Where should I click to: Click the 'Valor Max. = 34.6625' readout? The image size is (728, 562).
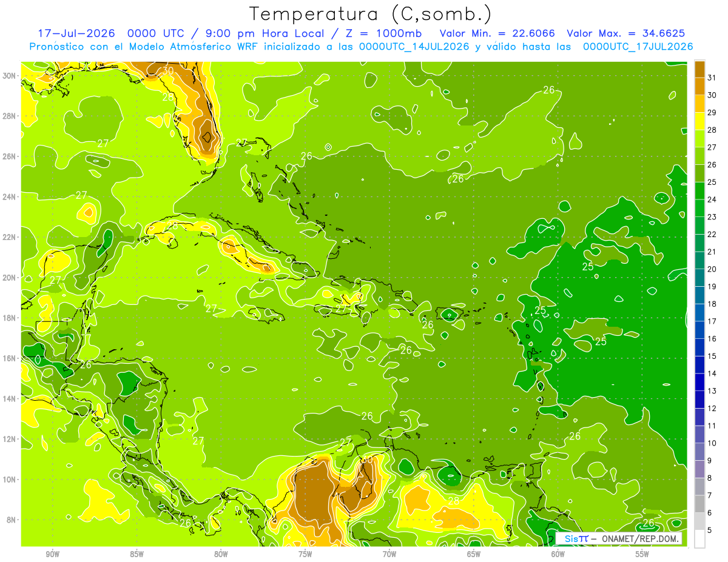(626, 33)
